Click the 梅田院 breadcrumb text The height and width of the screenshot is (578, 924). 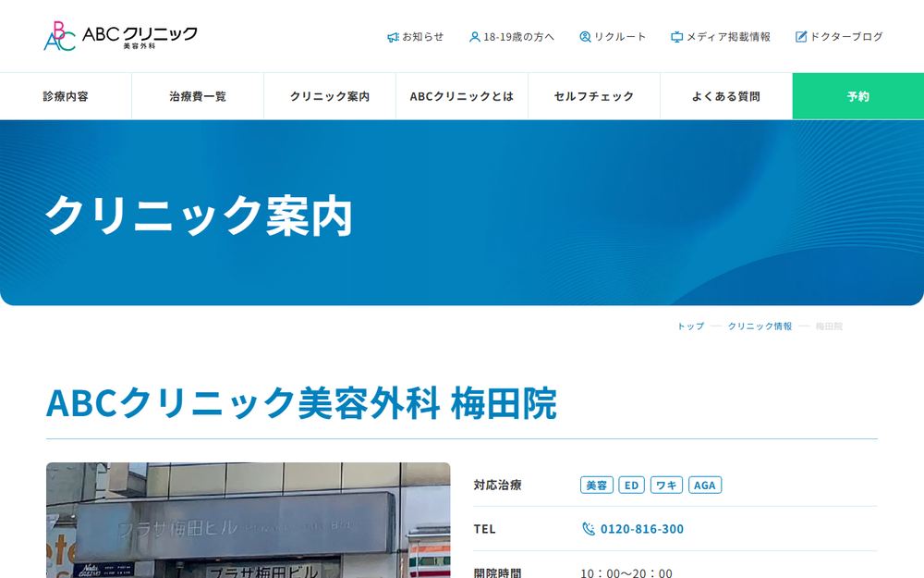pyautogui.click(x=829, y=326)
